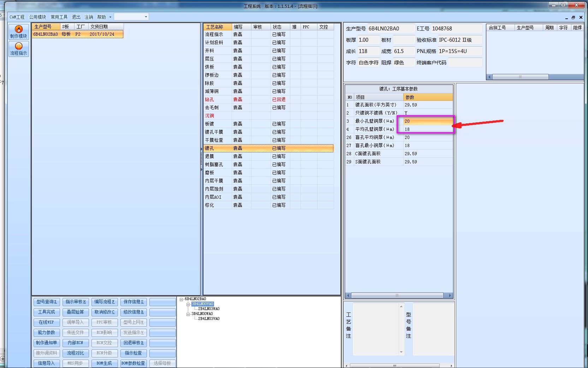Click the 注销 menu item
This screenshot has height=368, width=588.
[x=89, y=17]
